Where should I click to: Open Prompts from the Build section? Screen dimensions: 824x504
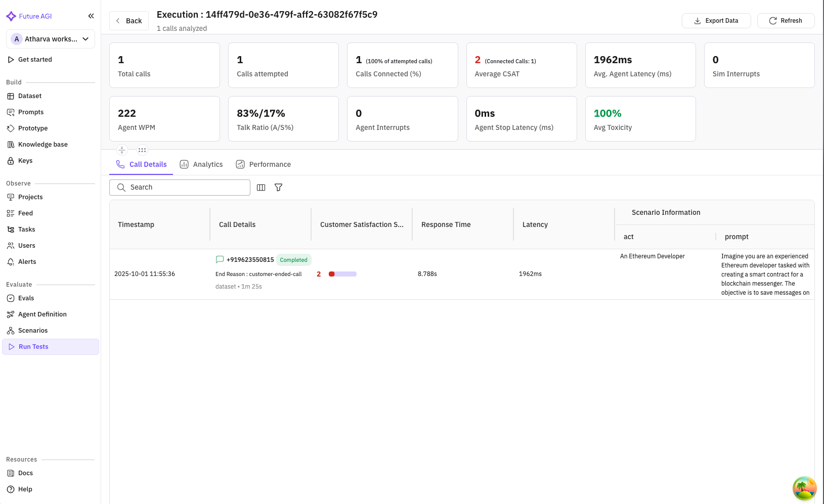31,112
